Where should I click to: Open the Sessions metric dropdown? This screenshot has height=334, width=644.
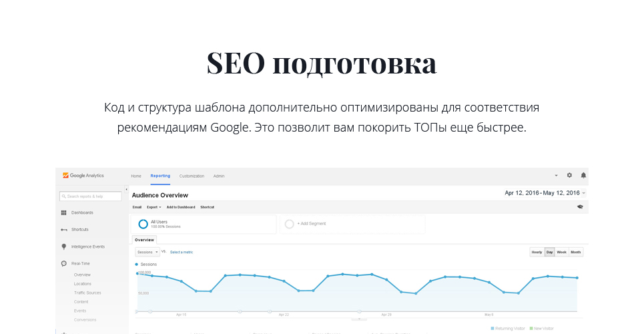pos(147,252)
